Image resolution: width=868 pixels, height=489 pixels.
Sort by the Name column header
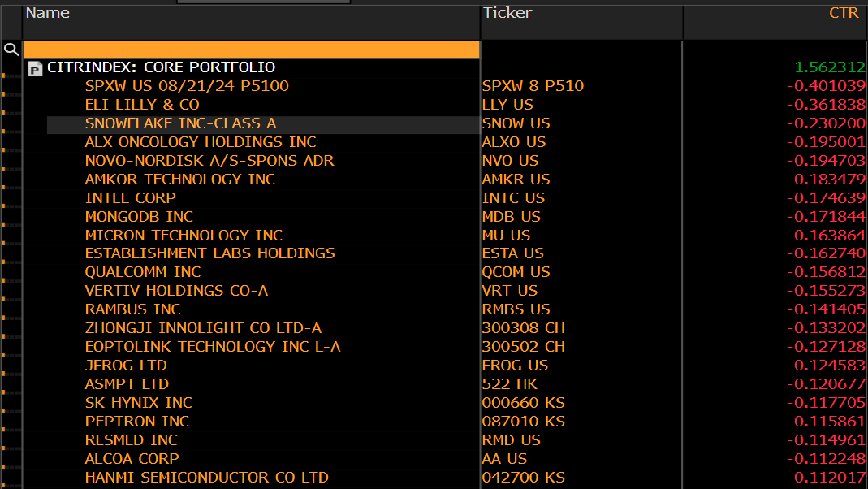[x=48, y=13]
